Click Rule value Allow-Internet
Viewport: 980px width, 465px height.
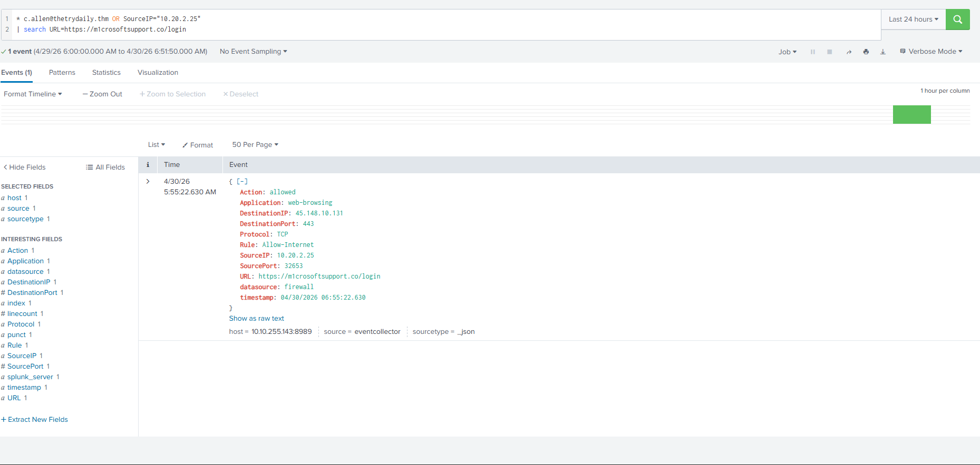(x=288, y=245)
